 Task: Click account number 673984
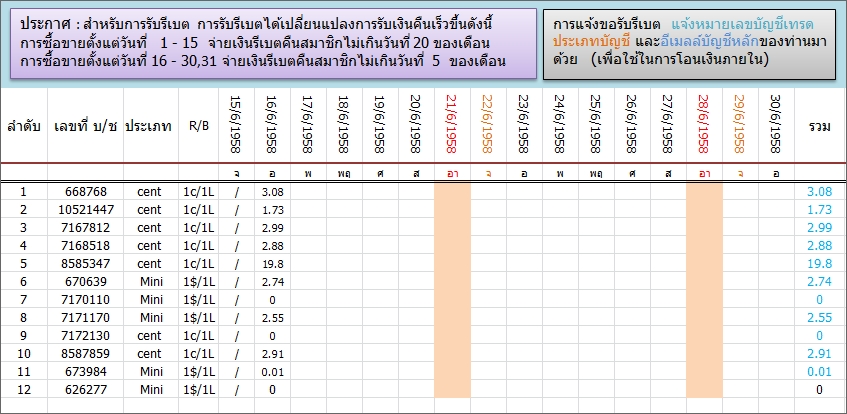[86, 372]
